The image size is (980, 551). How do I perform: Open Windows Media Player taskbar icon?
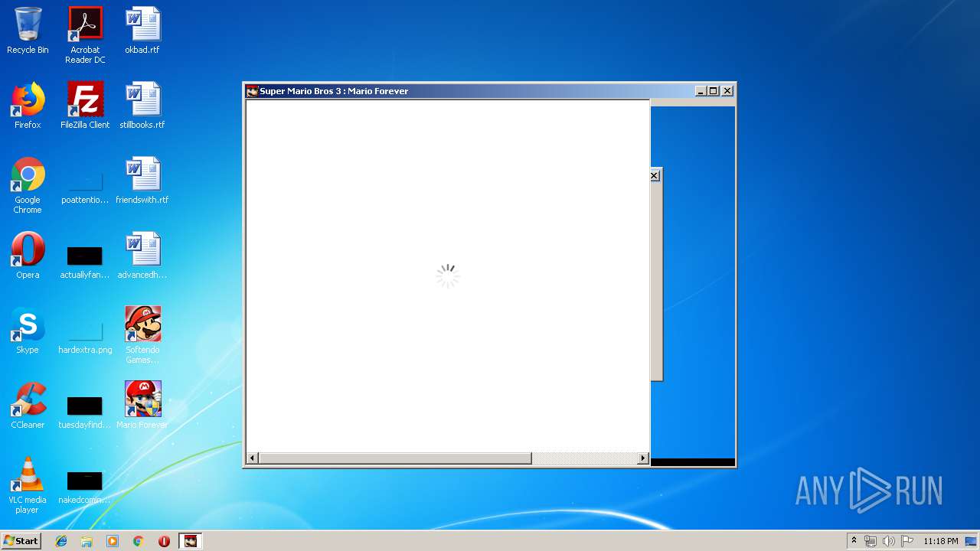113,541
